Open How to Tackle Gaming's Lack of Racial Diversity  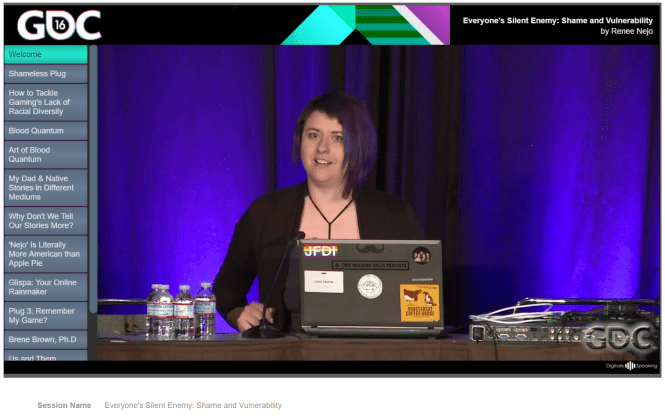(x=46, y=102)
